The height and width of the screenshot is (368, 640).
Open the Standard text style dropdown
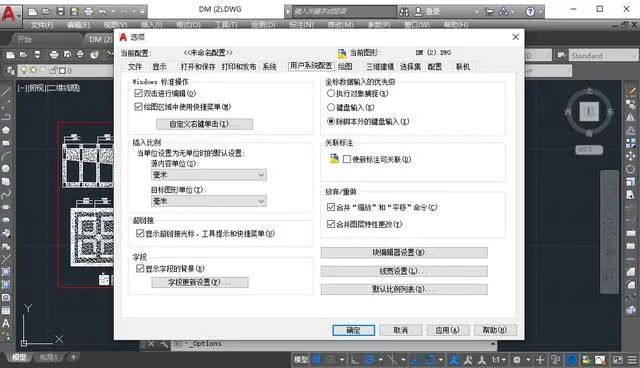pyautogui.click(x=603, y=55)
